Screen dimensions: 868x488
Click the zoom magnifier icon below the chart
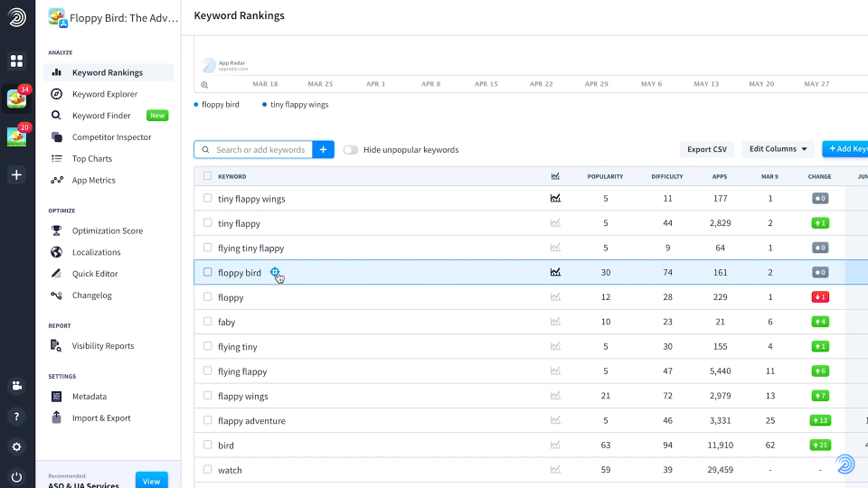click(x=204, y=84)
